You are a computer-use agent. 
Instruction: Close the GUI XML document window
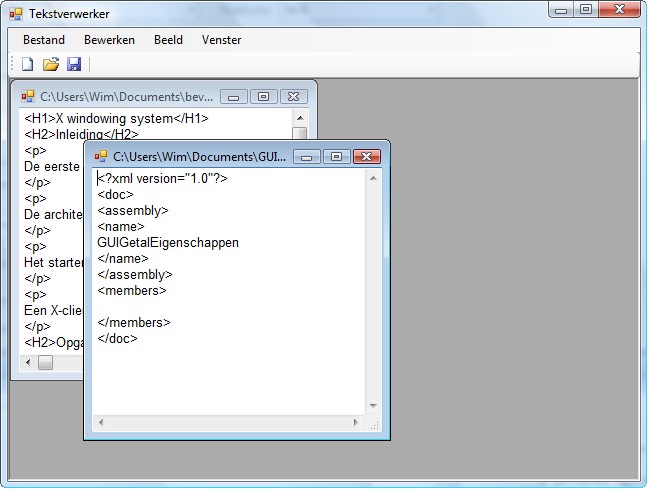coord(366,157)
